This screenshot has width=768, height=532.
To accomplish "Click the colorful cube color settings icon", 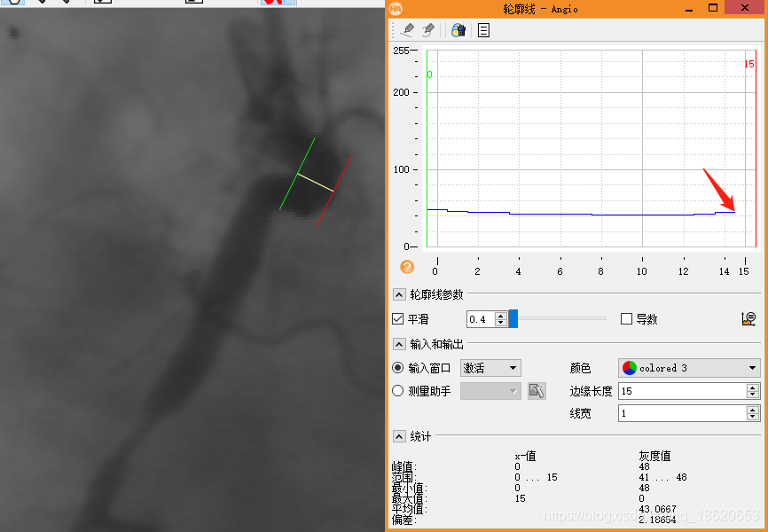I will pos(458,29).
